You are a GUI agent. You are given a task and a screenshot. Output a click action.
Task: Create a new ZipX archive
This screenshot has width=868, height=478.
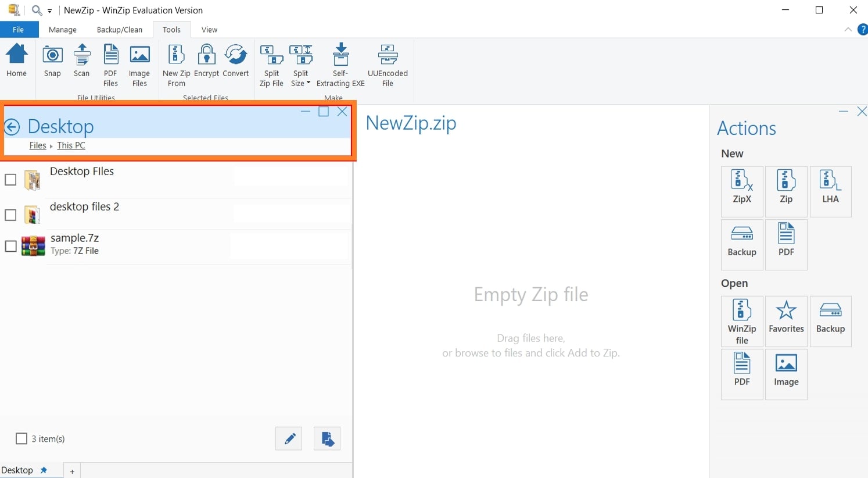742,191
